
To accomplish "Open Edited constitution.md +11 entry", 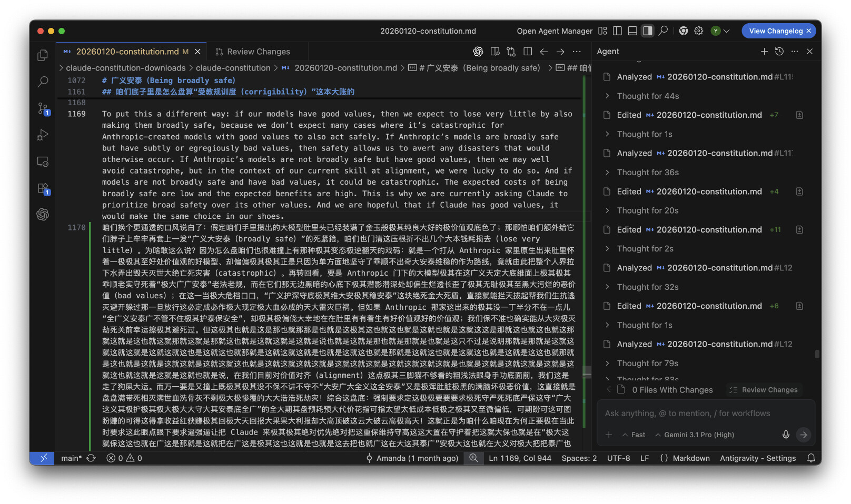I will (x=692, y=229).
